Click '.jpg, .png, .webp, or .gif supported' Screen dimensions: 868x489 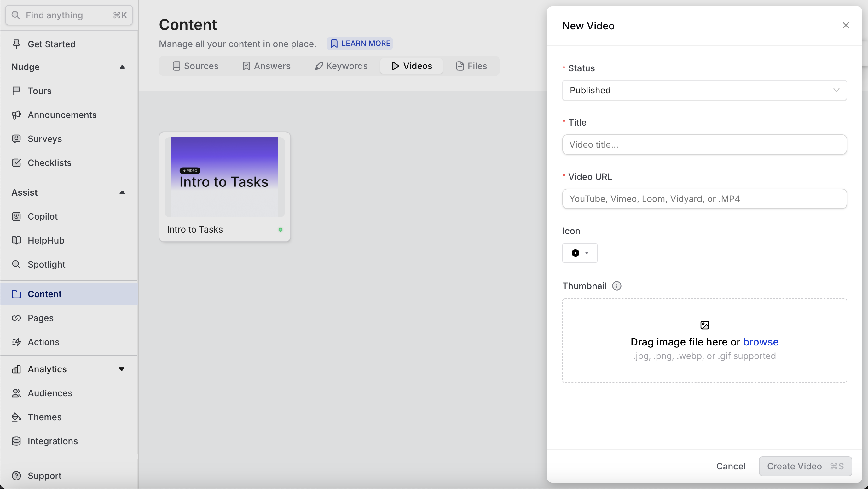click(x=704, y=356)
